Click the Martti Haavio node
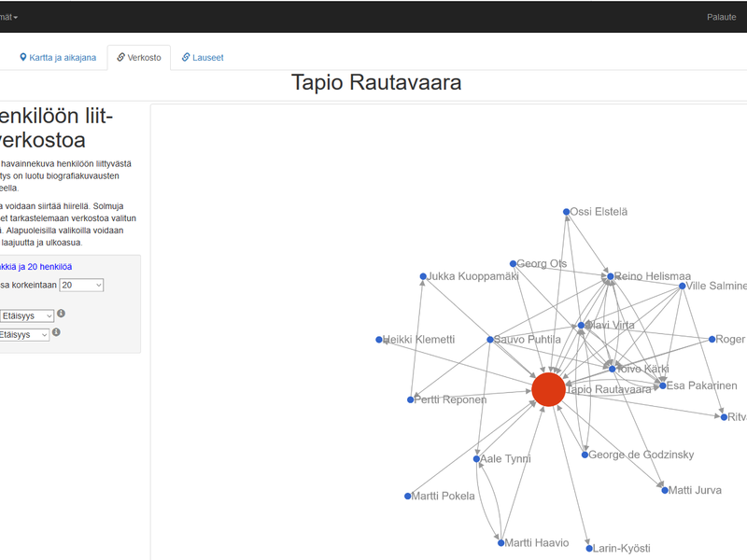The image size is (747, 560). click(x=501, y=542)
